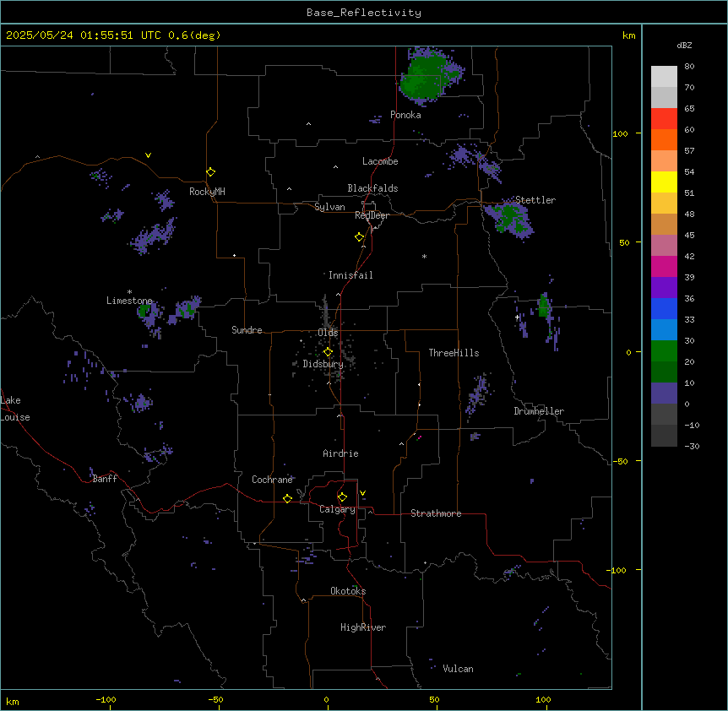Image resolution: width=728 pixels, height=711 pixels.
Task: Select the yellow diamond marker above the Calgary label
Action: tap(342, 497)
